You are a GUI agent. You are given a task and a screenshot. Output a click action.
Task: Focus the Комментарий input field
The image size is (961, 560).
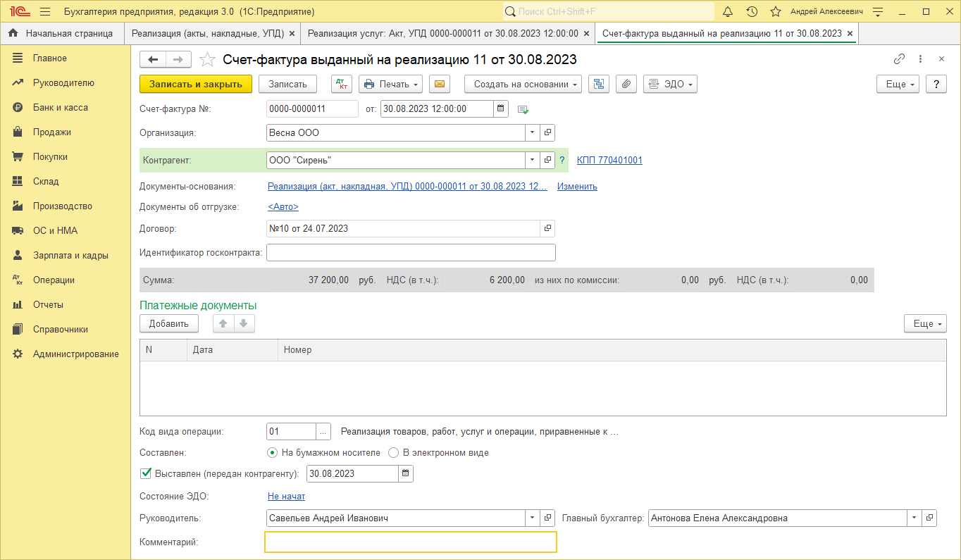tap(411, 542)
